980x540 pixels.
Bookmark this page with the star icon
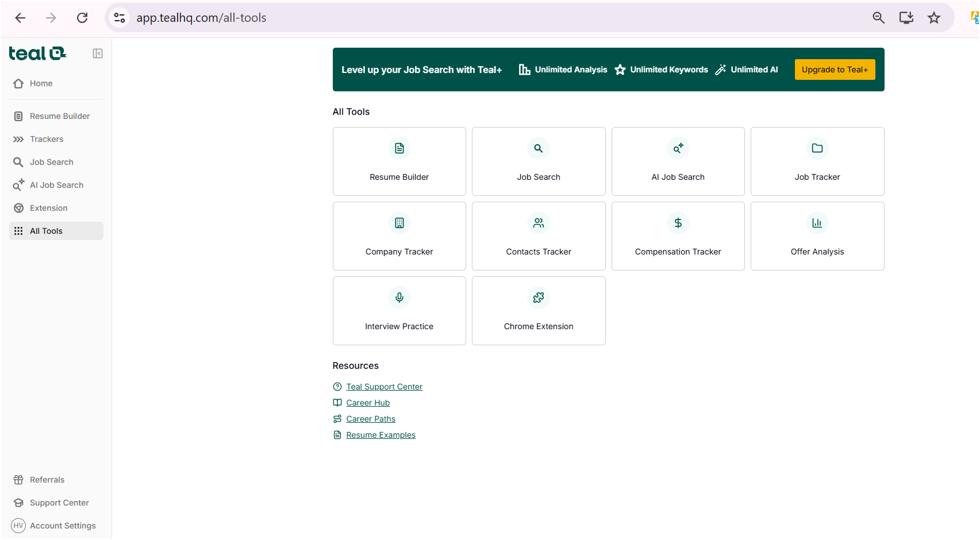934,18
